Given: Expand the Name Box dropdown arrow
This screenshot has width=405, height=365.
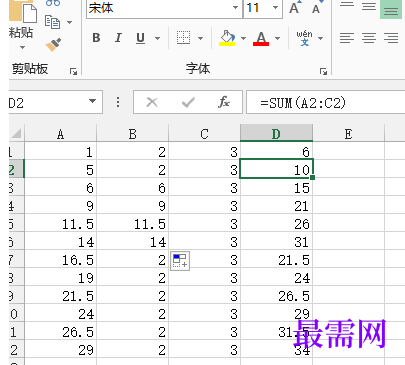Looking at the screenshot, I should tap(92, 101).
